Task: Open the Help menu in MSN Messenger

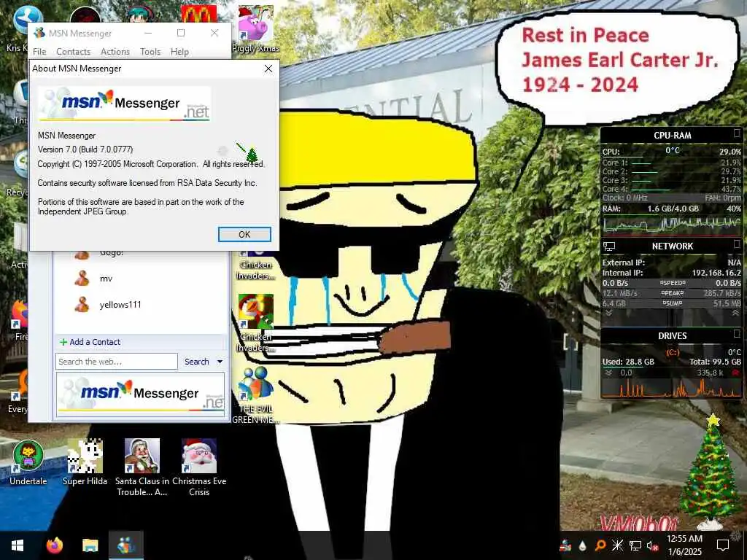Action: [179, 52]
